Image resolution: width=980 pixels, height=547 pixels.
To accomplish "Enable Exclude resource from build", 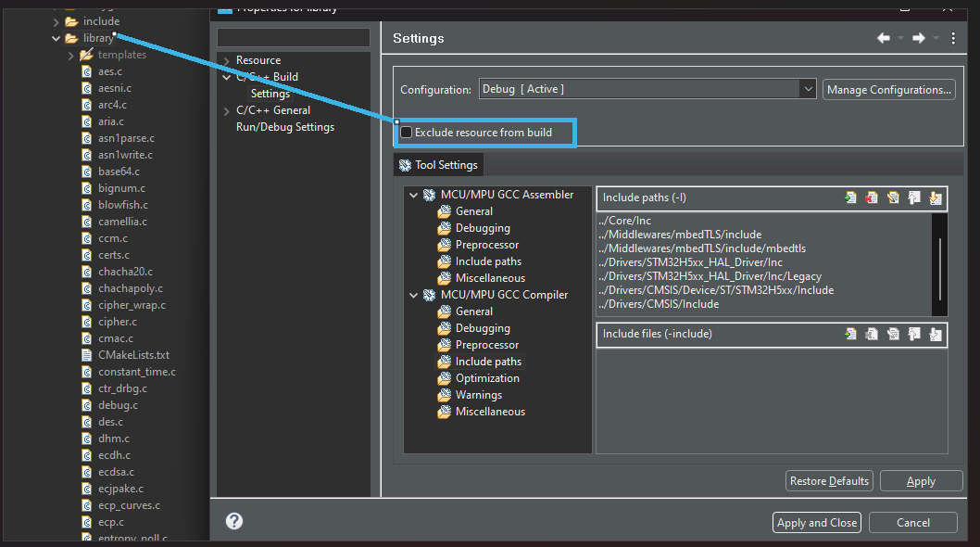I will tap(405, 132).
